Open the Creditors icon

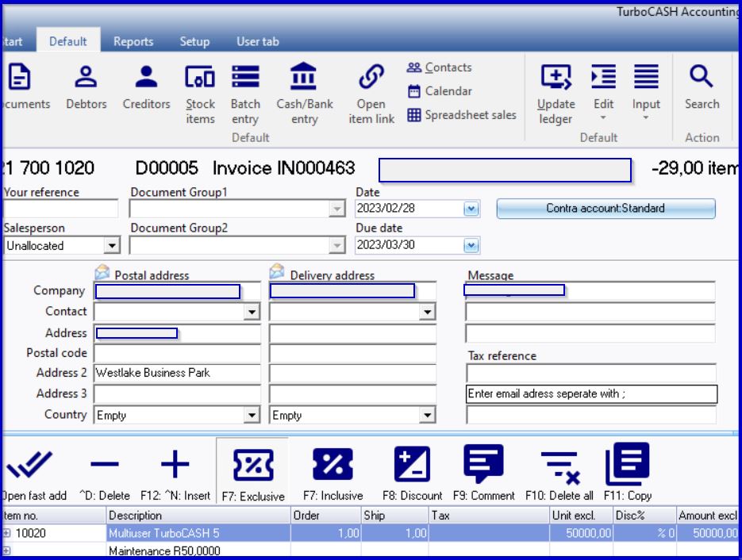[x=146, y=88]
